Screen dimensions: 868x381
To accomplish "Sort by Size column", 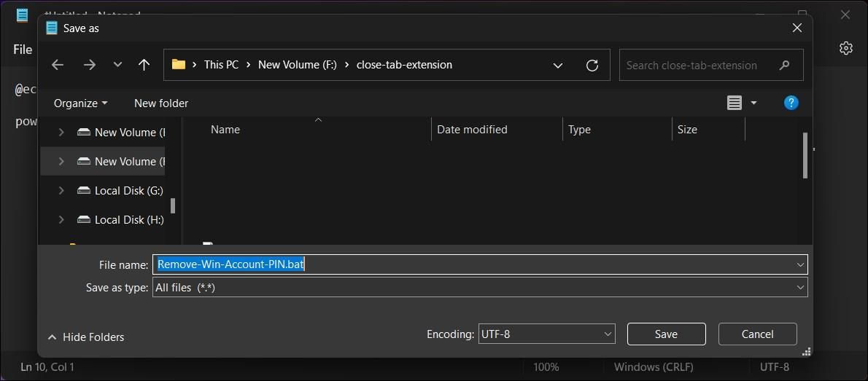I will point(688,130).
